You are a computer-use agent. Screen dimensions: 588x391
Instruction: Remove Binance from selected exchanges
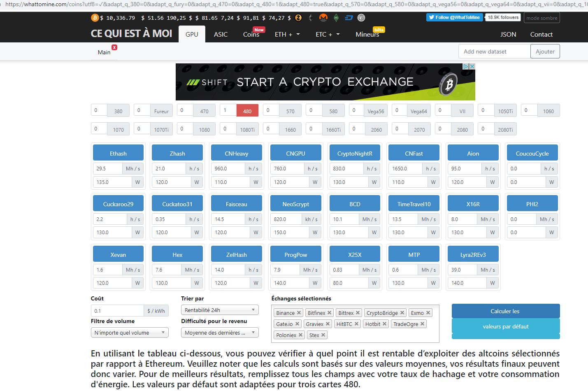tap(299, 313)
